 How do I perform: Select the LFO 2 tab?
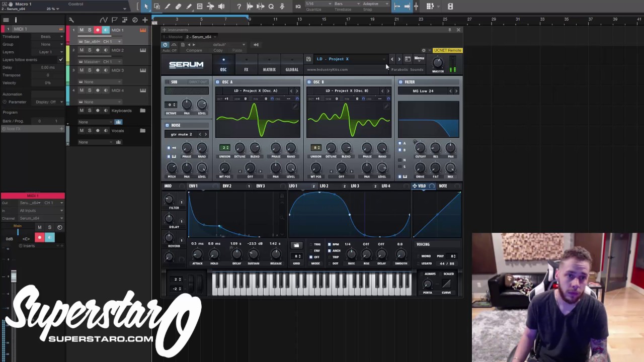(x=324, y=186)
